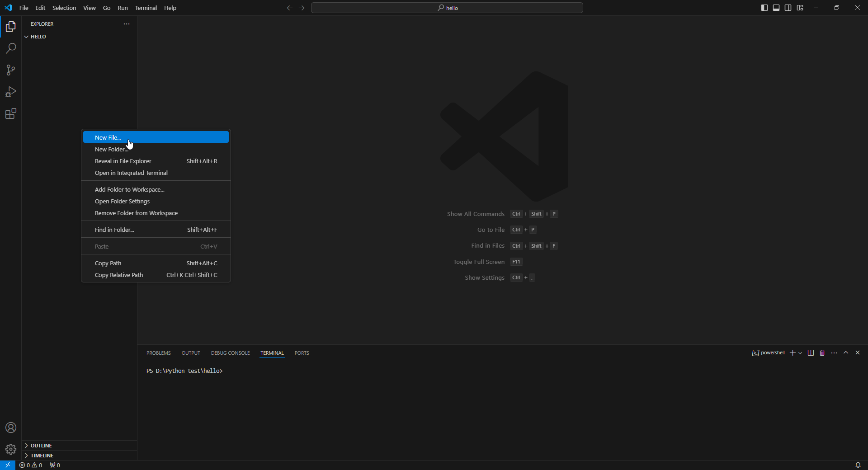Select Remove Folder from Workspace
This screenshot has height=470, width=868.
coord(156,213)
